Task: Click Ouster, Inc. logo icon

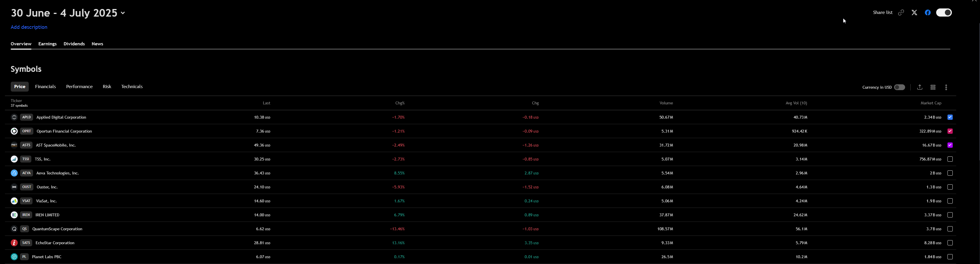Action: pyautogui.click(x=14, y=187)
